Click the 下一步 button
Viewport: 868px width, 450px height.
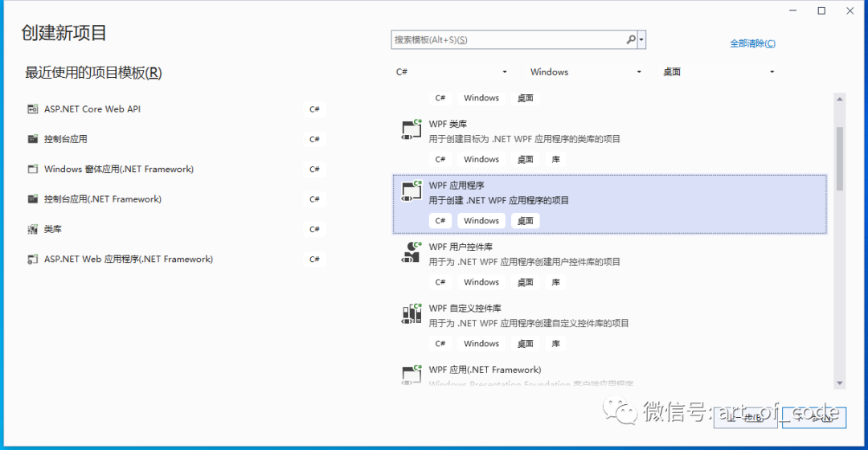click(x=813, y=418)
